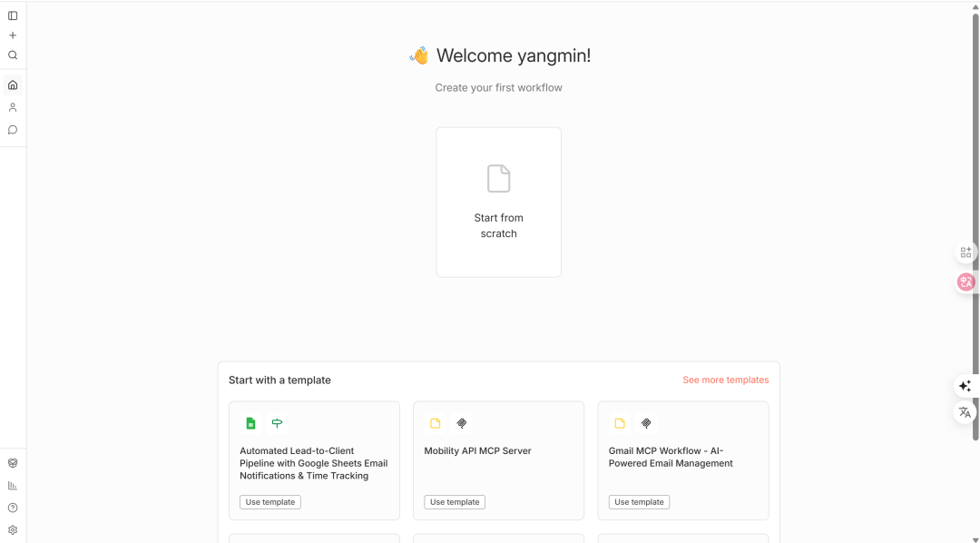980x543 pixels.
Task: Toggle the sidebar panel icon
Action: 13,15
